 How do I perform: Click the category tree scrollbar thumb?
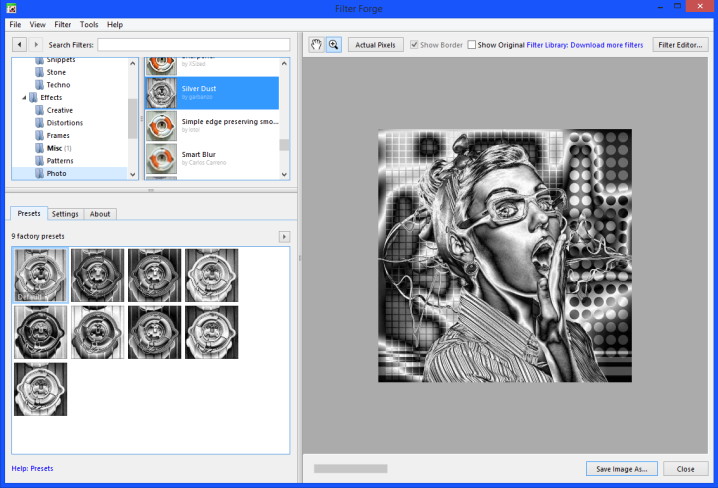tap(133, 118)
